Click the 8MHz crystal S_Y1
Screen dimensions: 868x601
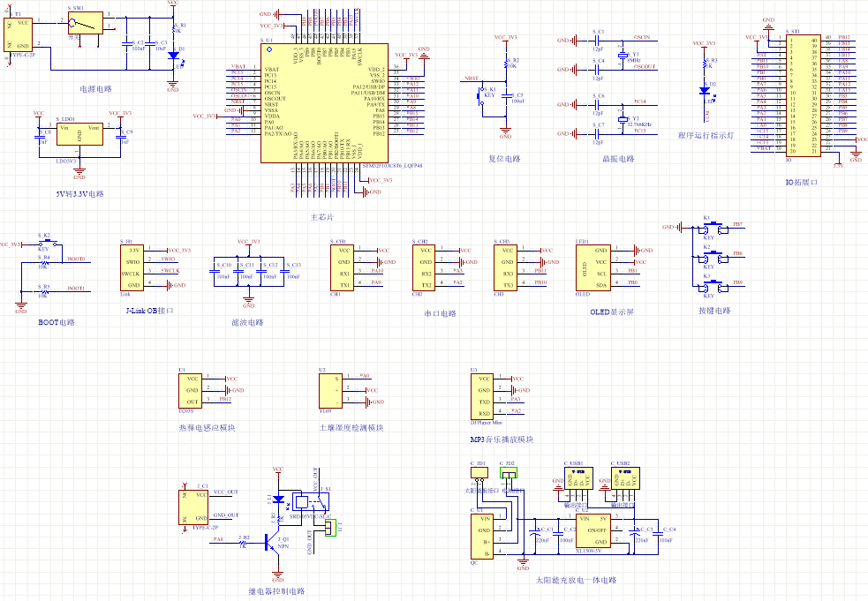(x=623, y=55)
